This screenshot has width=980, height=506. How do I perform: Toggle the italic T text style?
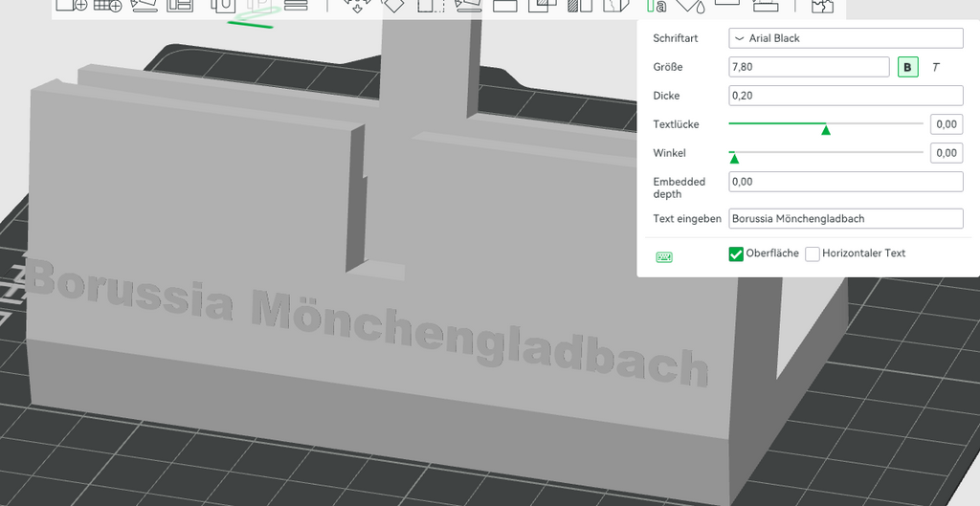tap(936, 67)
